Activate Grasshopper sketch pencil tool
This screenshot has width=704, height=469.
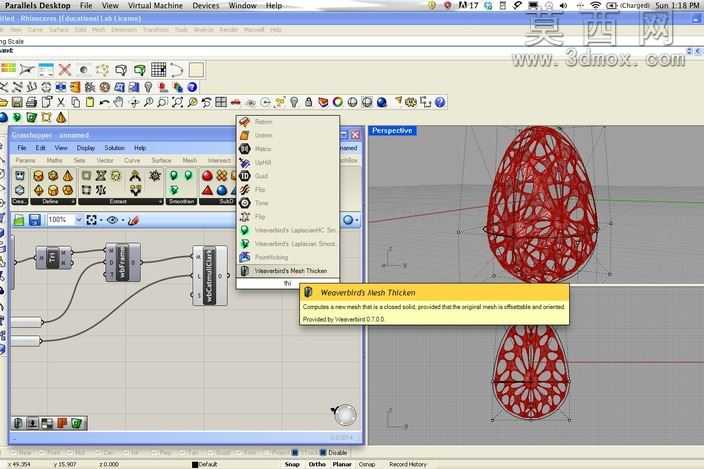(133, 220)
